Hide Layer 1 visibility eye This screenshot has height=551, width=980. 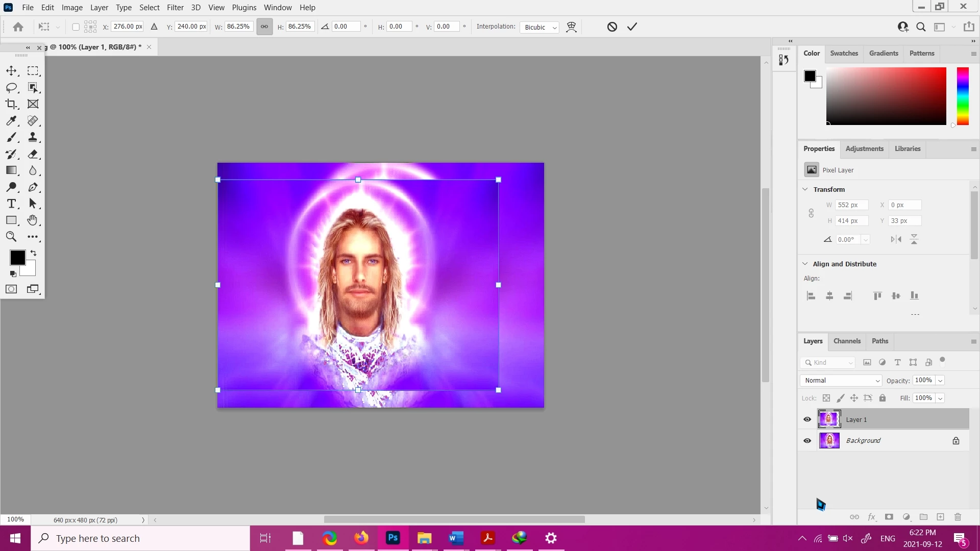(807, 419)
